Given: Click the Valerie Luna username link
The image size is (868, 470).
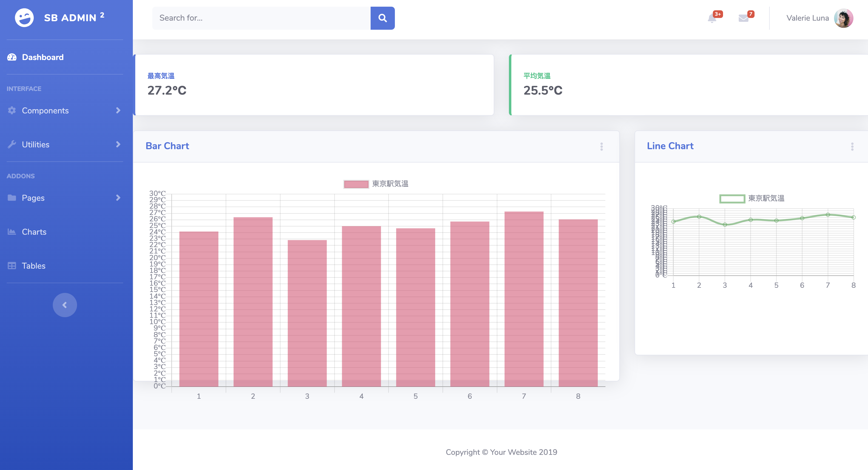Looking at the screenshot, I should tap(807, 18).
